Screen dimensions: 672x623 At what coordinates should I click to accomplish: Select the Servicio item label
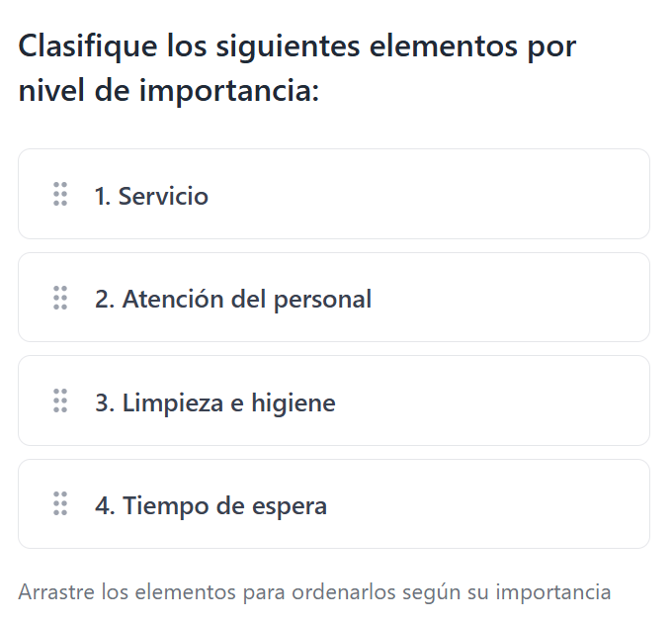coord(163,196)
